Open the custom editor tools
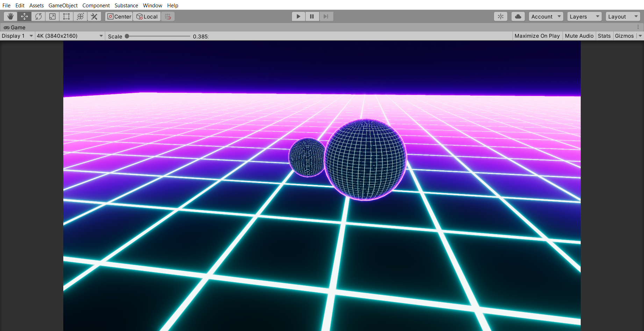Image resolution: width=644 pixels, height=331 pixels. coord(94,16)
